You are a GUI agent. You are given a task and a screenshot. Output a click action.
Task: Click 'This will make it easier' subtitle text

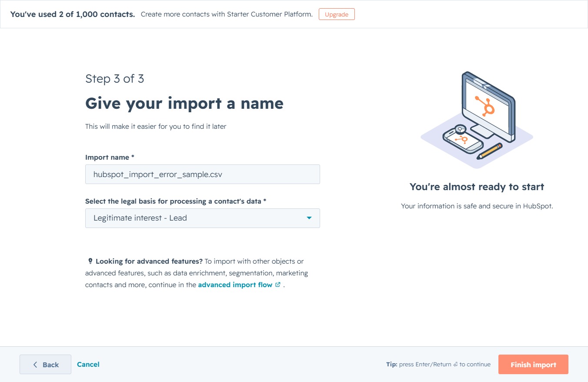(156, 127)
